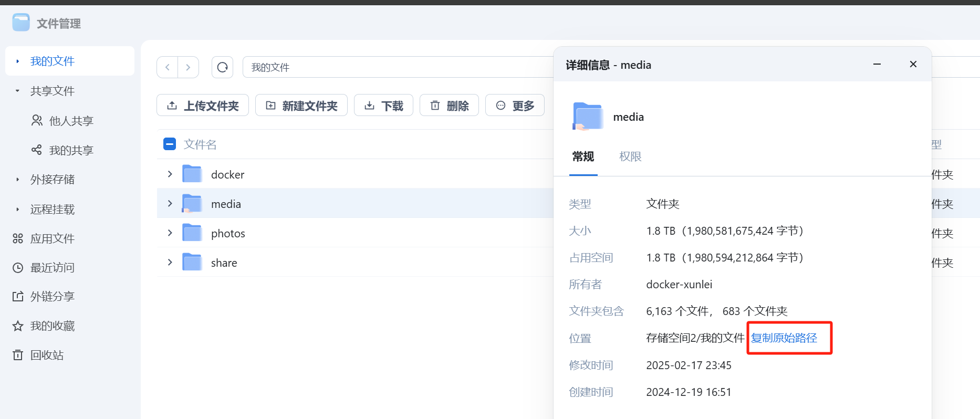Image resolution: width=980 pixels, height=419 pixels.
Task: Click the 下载 button
Action: point(384,106)
